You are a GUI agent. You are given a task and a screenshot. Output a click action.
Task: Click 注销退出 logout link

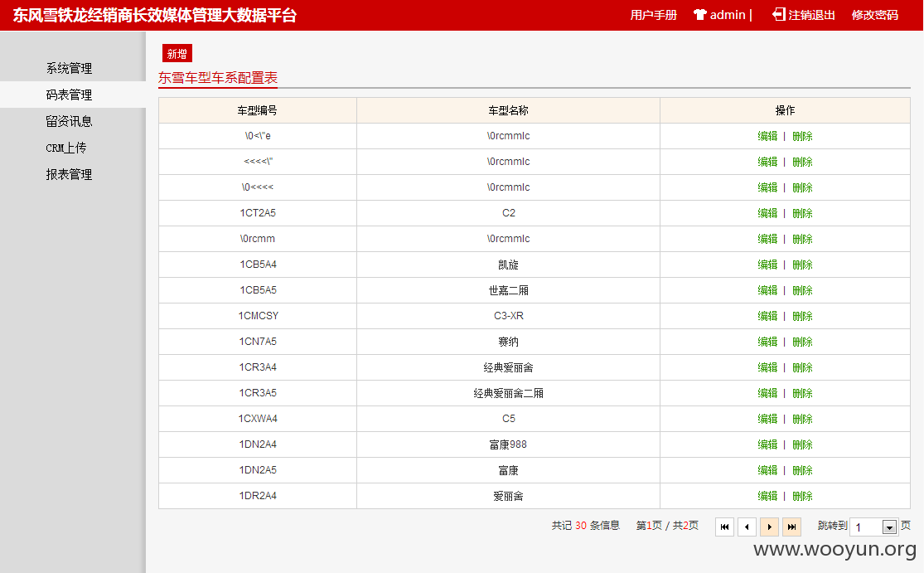point(811,15)
